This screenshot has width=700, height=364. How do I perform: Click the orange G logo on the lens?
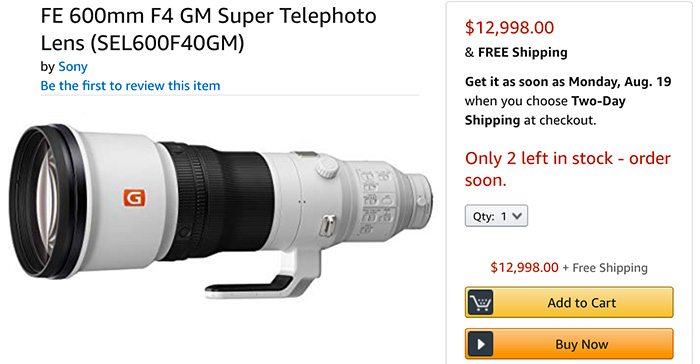134,198
